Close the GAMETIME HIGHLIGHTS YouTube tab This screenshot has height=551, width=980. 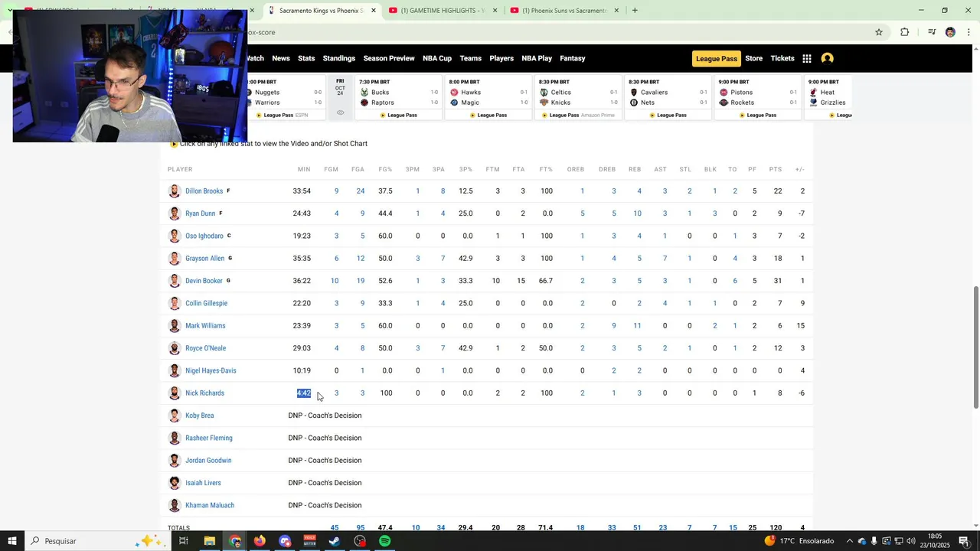pyautogui.click(x=495, y=11)
